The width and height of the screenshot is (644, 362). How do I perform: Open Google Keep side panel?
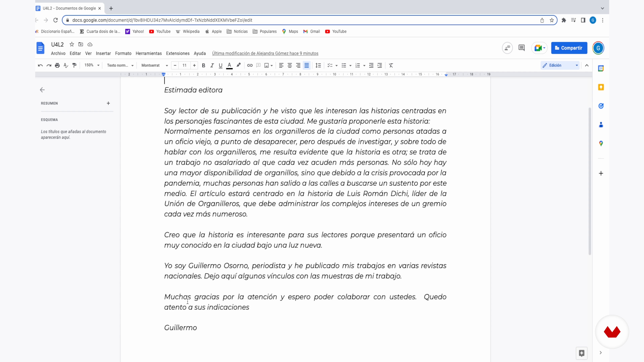601,87
